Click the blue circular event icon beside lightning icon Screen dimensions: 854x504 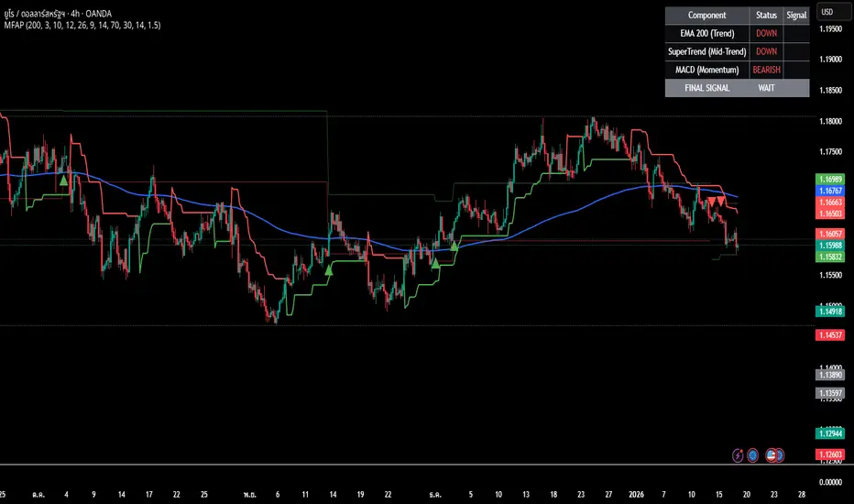[x=752, y=455]
